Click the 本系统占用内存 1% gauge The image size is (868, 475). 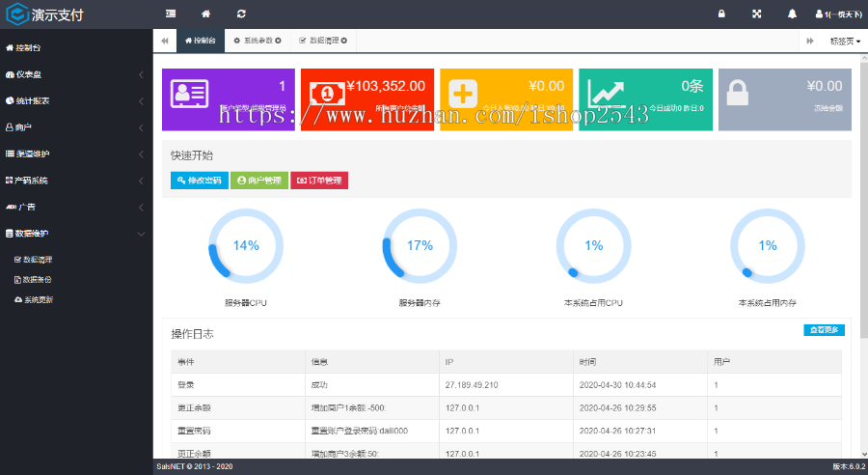pyautogui.click(x=768, y=246)
